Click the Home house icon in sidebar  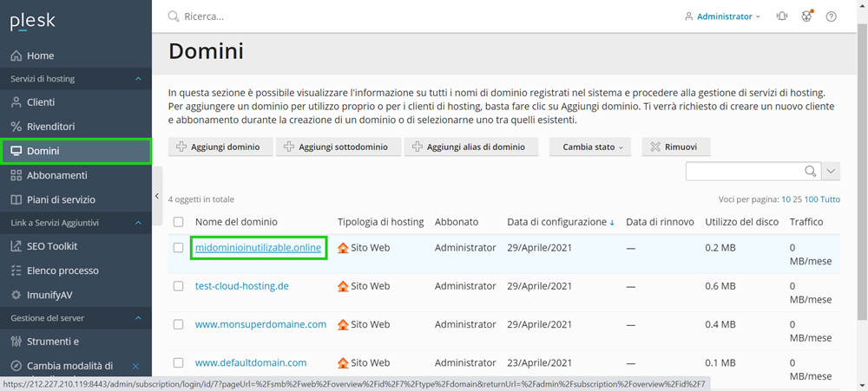(x=16, y=55)
